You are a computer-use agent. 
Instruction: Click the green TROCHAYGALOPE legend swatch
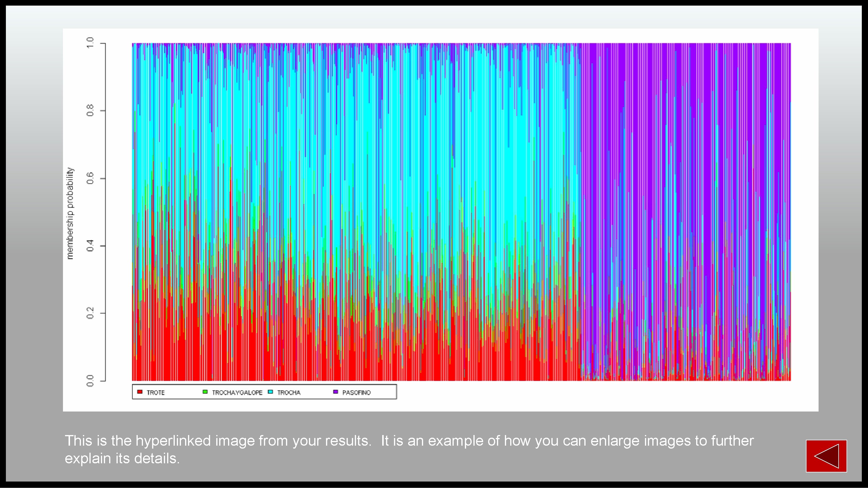[205, 392]
